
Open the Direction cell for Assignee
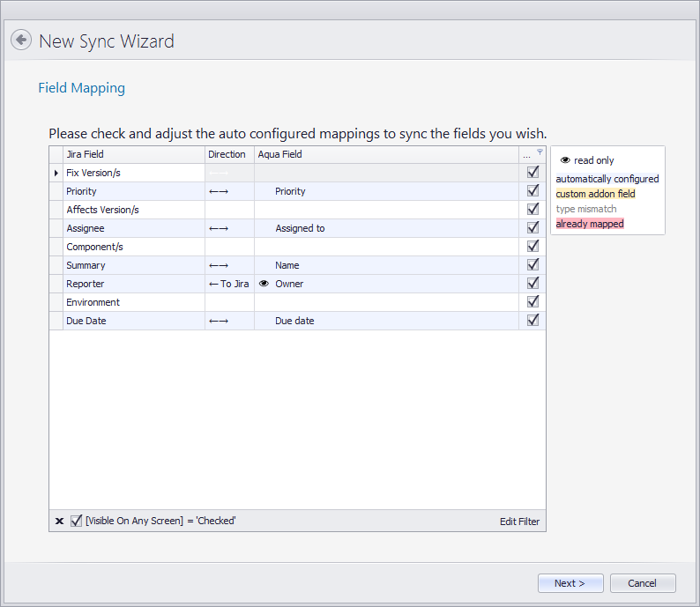click(228, 228)
